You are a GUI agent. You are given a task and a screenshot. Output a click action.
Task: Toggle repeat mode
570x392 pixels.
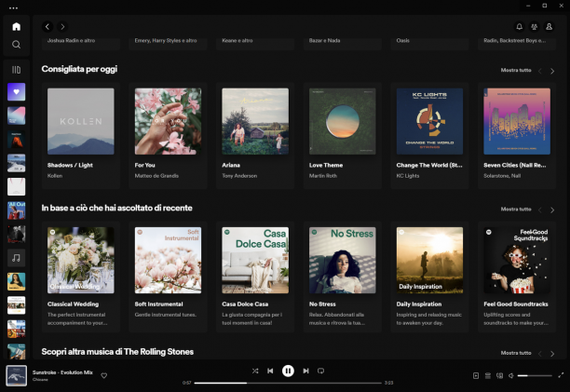[x=320, y=371]
